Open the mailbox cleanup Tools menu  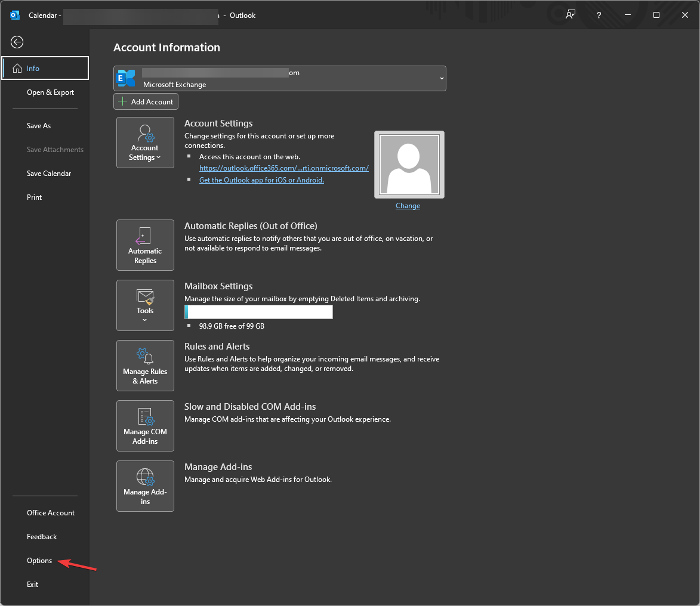click(x=145, y=305)
